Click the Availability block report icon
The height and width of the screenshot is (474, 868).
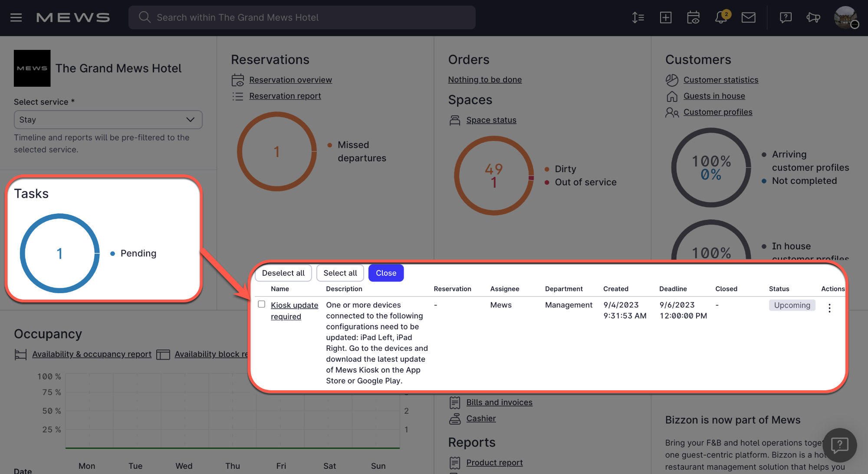[x=163, y=354]
